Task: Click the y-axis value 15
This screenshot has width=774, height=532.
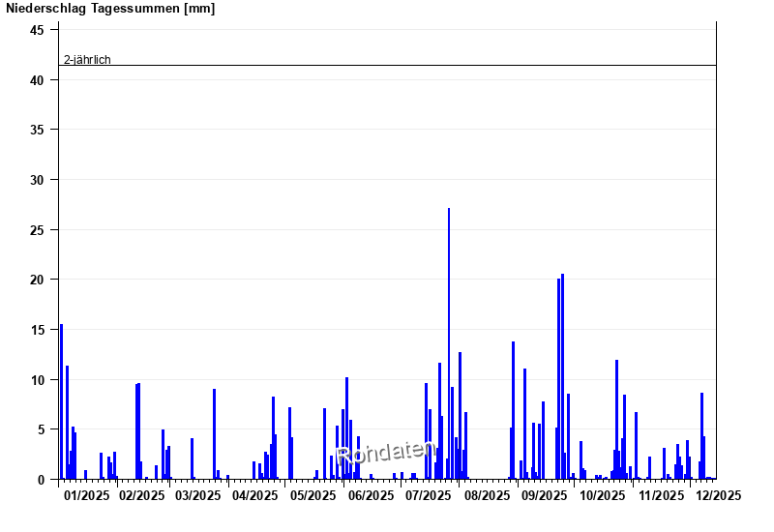Action: pos(38,330)
